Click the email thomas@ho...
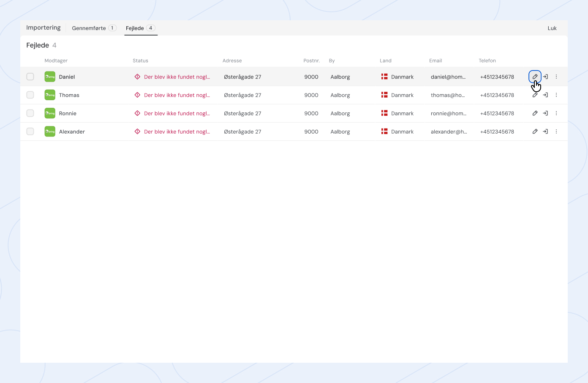Image resolution: width=588 pixels, height=383 pixels. coord(448,95)
